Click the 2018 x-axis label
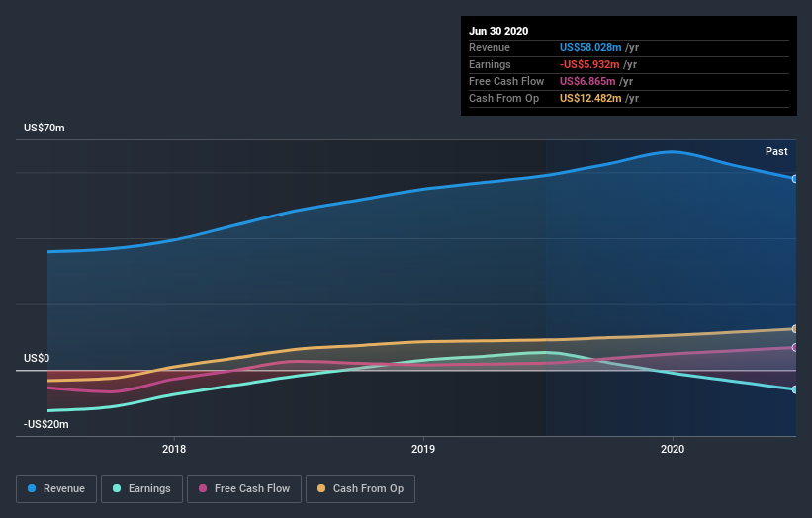Screen dimensions: 812x518 (x=174, y=449)
